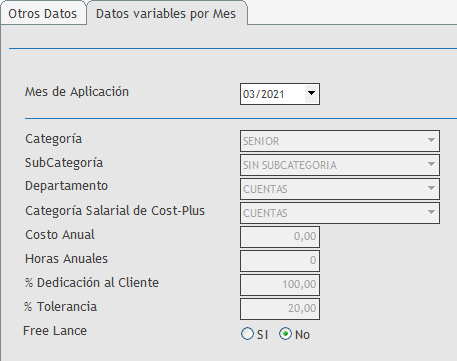
Task: Switch to the Otros Datos tab
Action: [43, 14]
